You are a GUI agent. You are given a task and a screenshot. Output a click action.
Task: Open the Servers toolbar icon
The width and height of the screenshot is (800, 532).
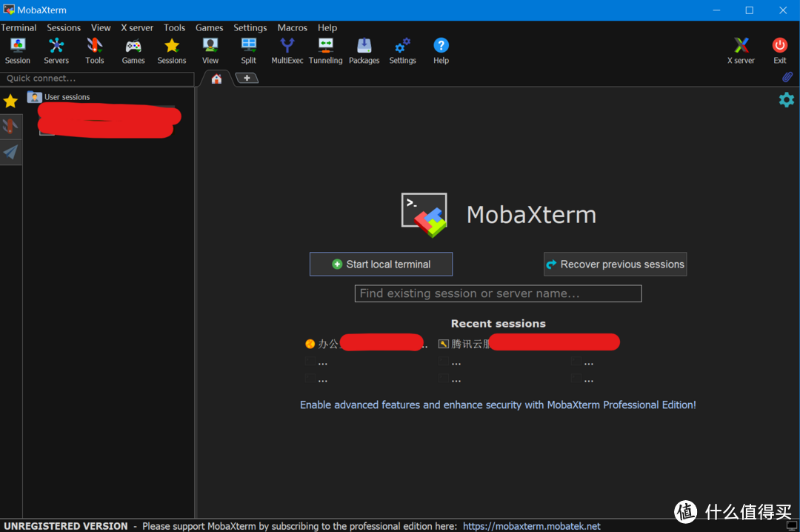pyautogui.click(x=56, y=51)
